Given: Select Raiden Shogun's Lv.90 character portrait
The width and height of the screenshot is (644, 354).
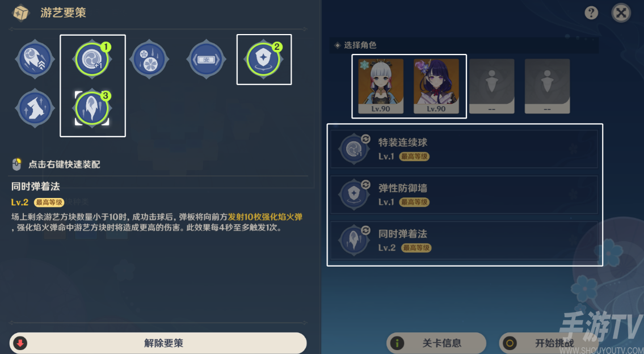Looking at the screenshot, I should [x=436, y=86].
